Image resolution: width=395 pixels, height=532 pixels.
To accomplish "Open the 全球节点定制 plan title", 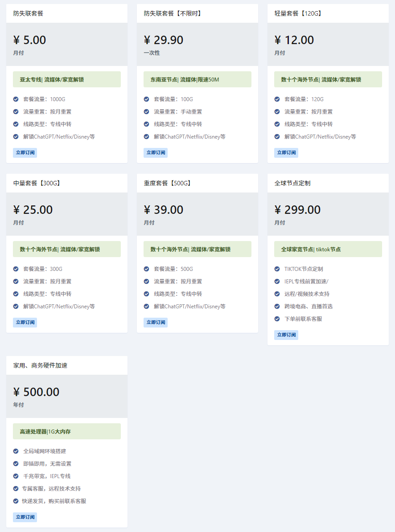I will tap(292, 183).
